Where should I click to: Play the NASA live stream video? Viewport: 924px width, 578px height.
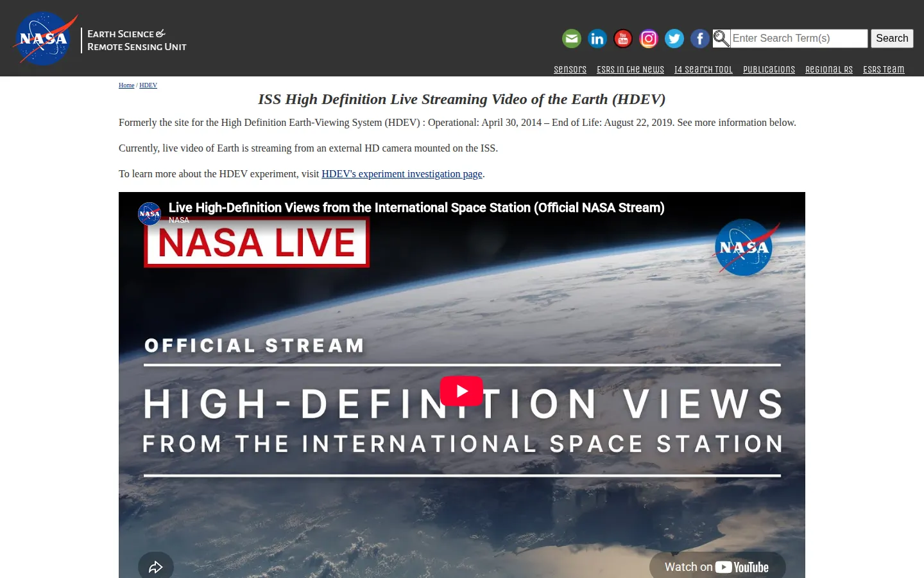[461, 390]
